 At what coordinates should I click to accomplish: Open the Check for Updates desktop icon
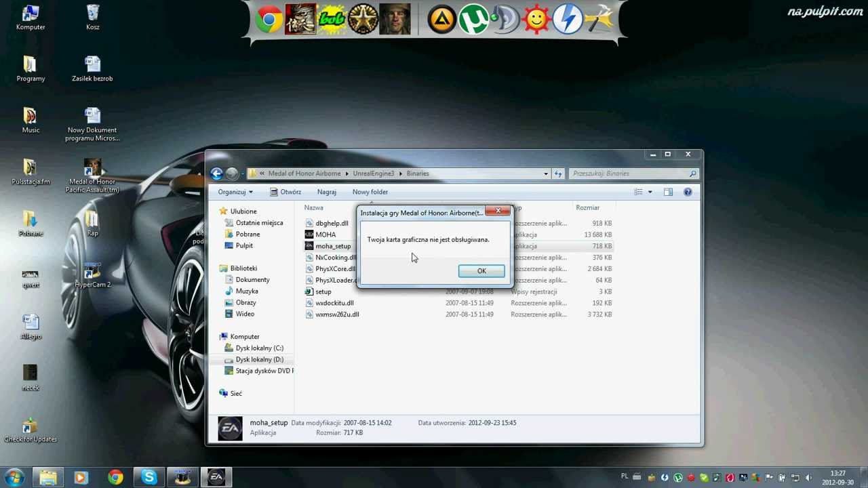(31, 430)
